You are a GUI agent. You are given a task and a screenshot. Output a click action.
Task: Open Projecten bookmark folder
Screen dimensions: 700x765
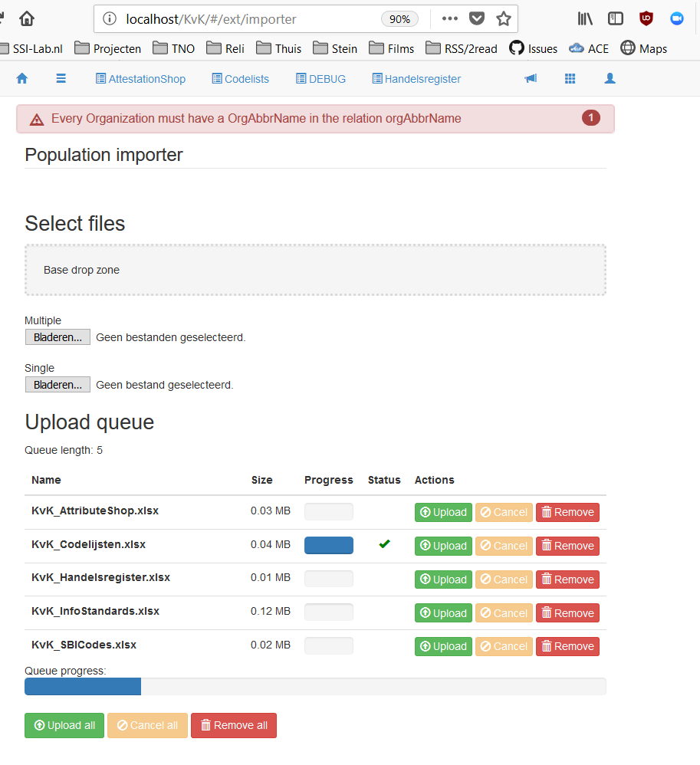coord(107,49)
